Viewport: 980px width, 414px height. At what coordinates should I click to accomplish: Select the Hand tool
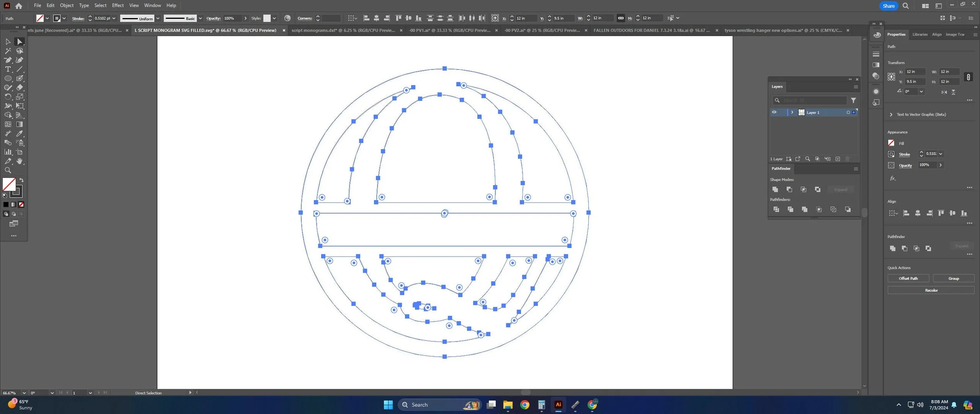click(20, 161)
